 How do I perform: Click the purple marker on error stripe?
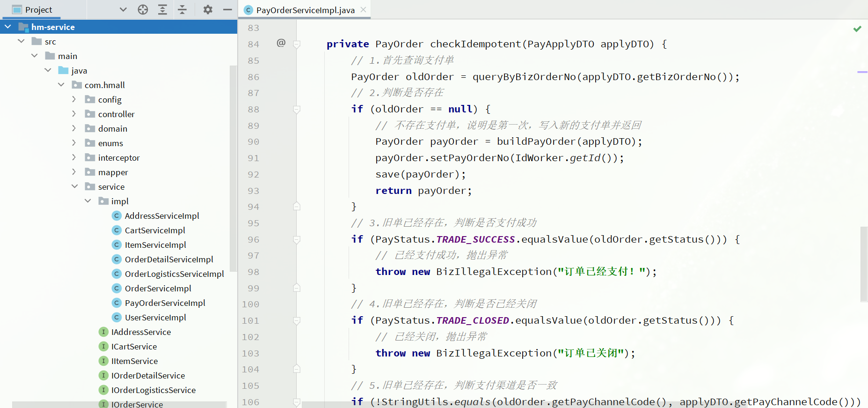[862, 72]
